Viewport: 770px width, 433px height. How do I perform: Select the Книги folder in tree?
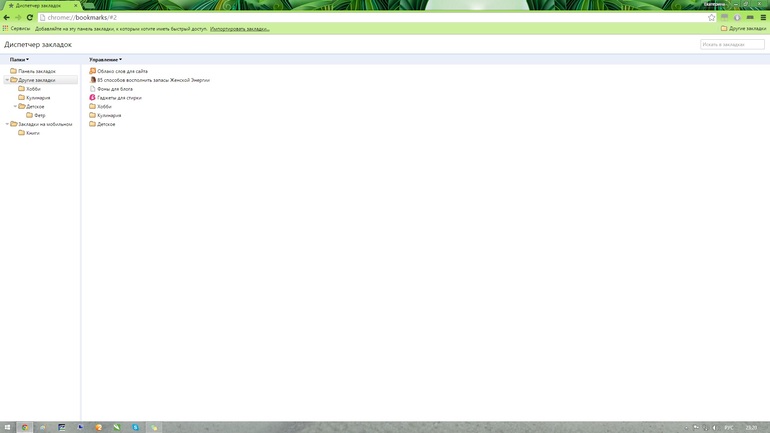click(x=33, y=133)
